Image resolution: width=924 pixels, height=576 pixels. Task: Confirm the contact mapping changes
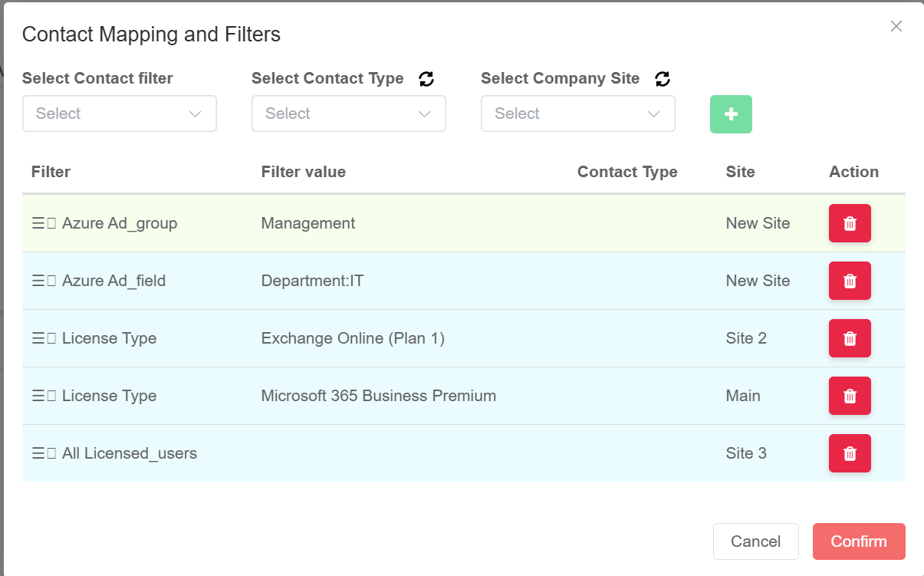859,541
